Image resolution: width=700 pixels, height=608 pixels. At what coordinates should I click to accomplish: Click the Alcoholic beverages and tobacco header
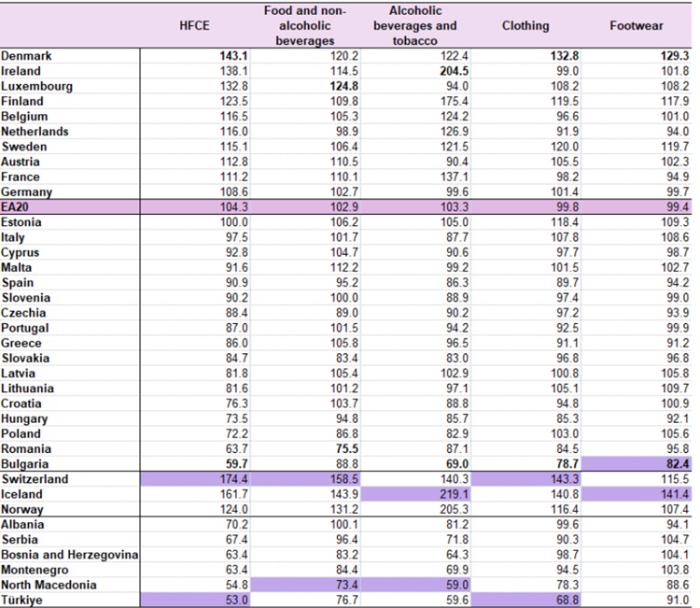pyautogui.click(x=414, y=26)
